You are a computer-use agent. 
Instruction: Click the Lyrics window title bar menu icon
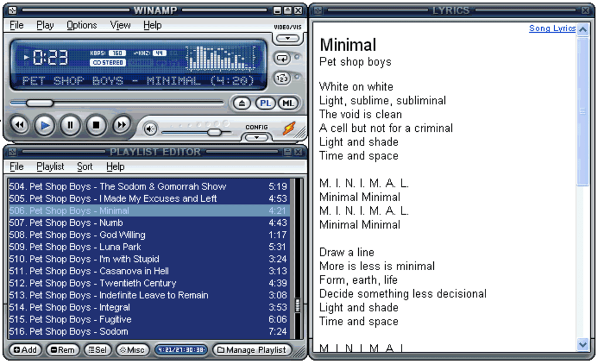[x=318, y=11]
